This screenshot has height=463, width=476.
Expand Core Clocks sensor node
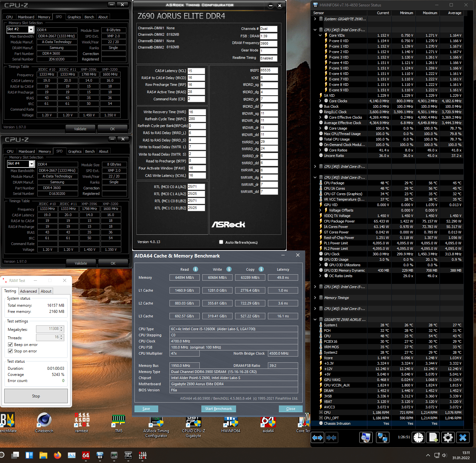tap(320, 101)
